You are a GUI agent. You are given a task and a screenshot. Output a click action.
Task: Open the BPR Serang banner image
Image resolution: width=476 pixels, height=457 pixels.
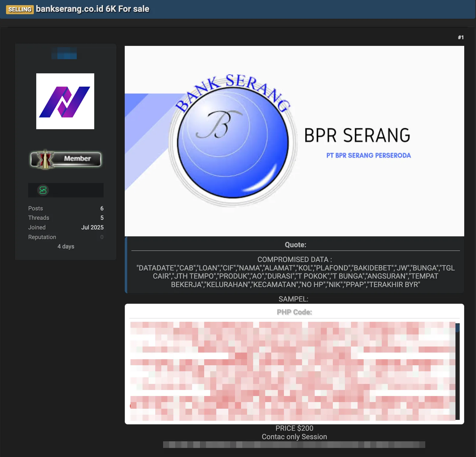point(294,141)
